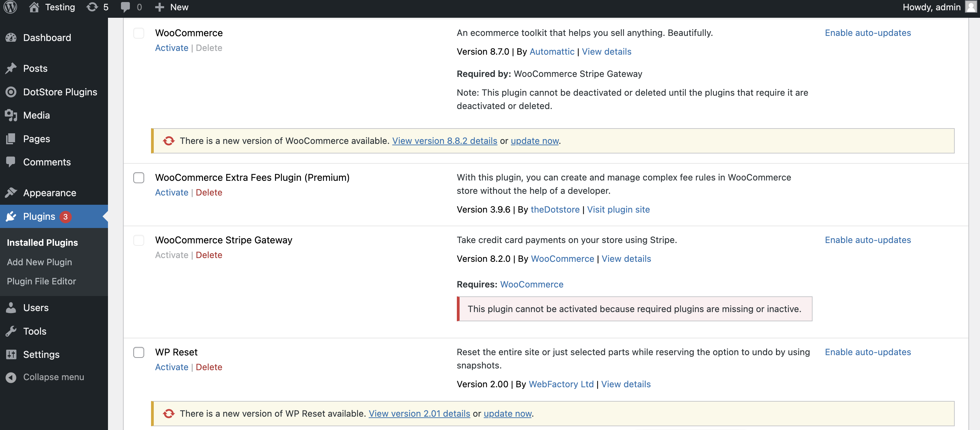980x430 pixels.
Task: Open Add New Plugin page
Action: [39, 261]
